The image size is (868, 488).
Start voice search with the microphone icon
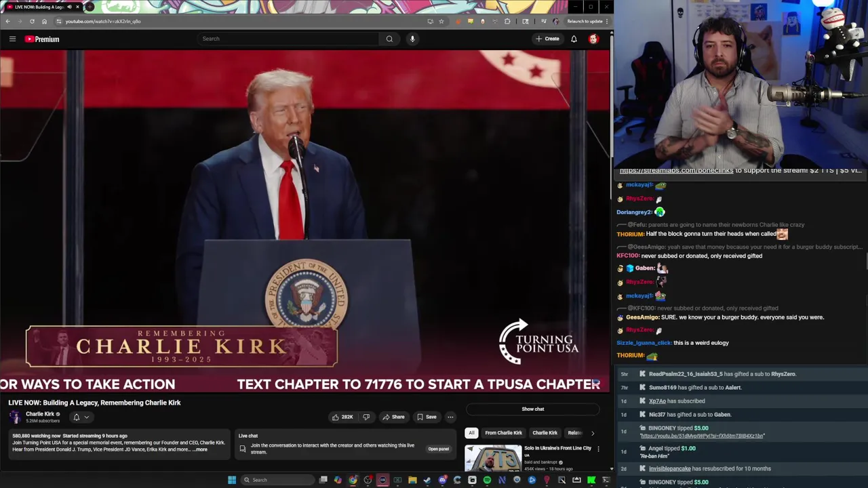412,39
